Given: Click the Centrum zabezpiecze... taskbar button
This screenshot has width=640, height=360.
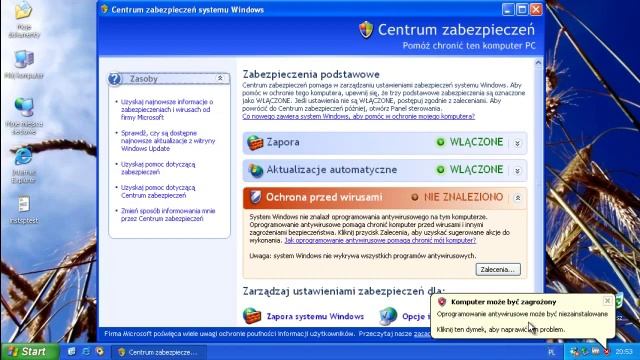Looking at the screenshot, I should (158, 352).
